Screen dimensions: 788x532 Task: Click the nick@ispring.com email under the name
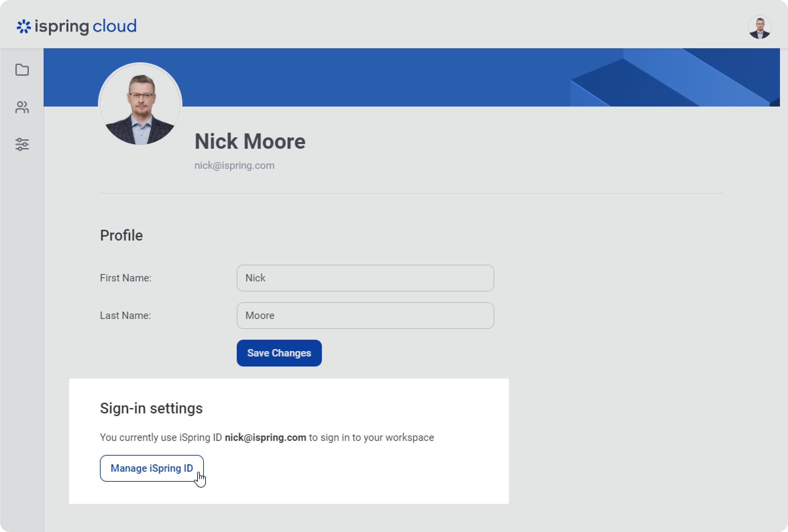coord(234,165)
